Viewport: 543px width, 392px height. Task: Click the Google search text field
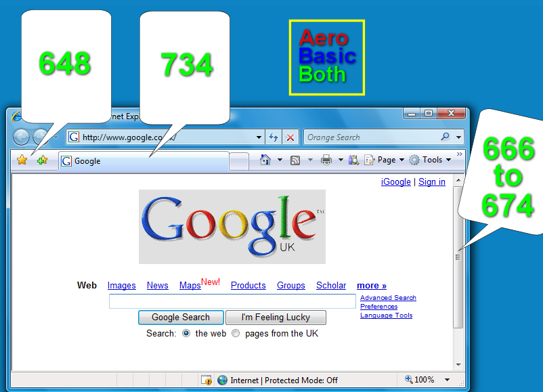[232, 301]
